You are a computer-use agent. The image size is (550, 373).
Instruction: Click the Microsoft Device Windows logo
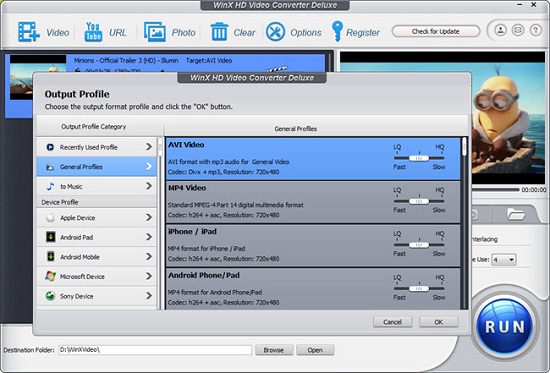click(x=50, y=277)
